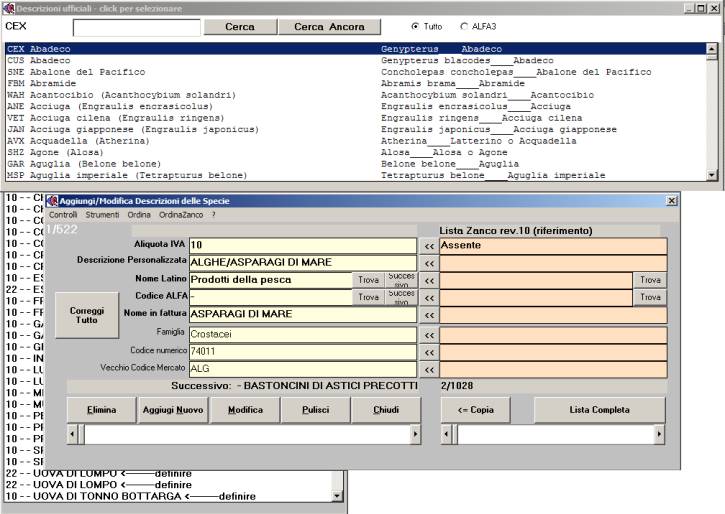Click the <= Copia button
The image size is (725, 514).
(482, 410)
